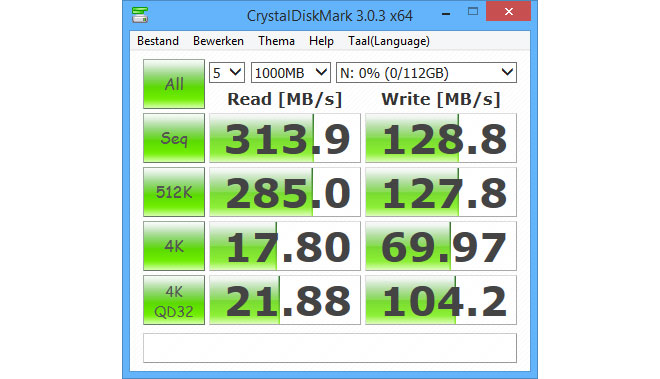Click the 4K QD32 read result 21.88
The width and height of the screenshot is (660, 379).
[285, 300]
